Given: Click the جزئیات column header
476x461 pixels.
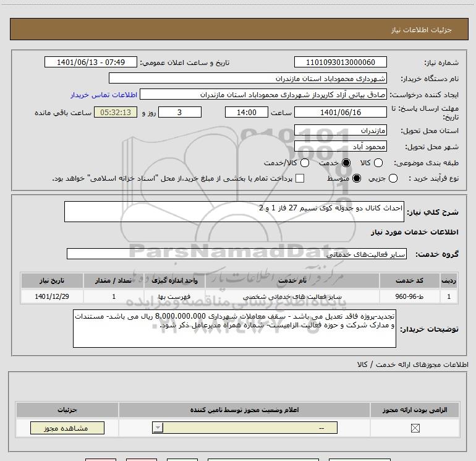Looking at the screenshot, I should [x=67, y=410].
